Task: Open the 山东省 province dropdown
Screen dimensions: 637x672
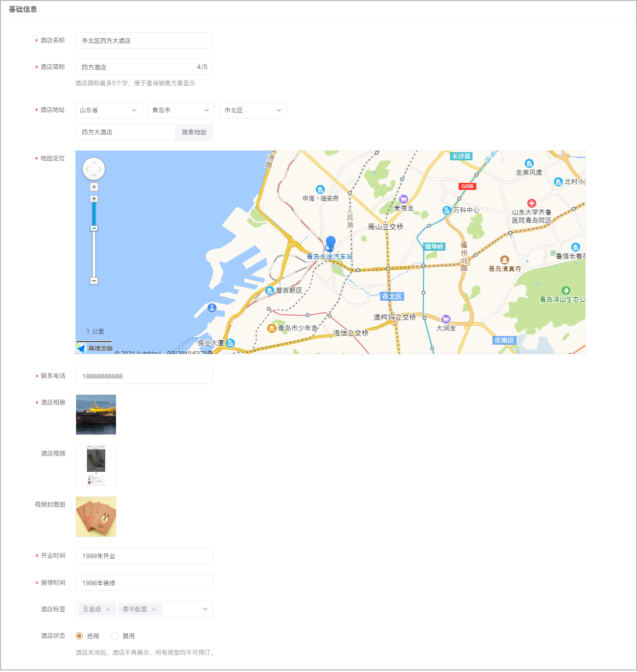Action: tap(108, 110)
